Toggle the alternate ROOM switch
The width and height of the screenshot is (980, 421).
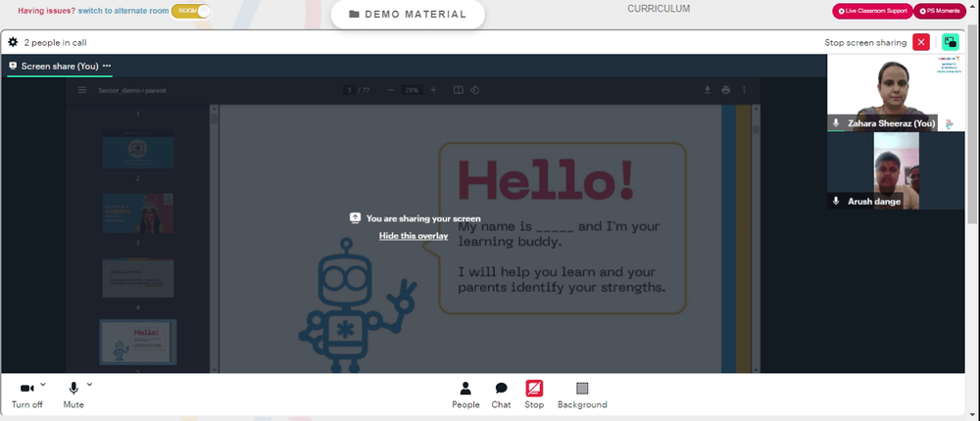pyautogui.click(x=191, y=11)
